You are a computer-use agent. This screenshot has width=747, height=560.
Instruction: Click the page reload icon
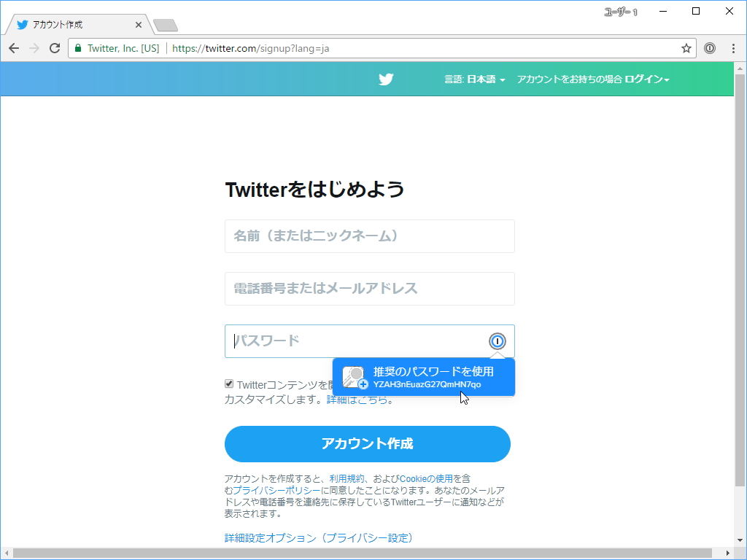55,48
